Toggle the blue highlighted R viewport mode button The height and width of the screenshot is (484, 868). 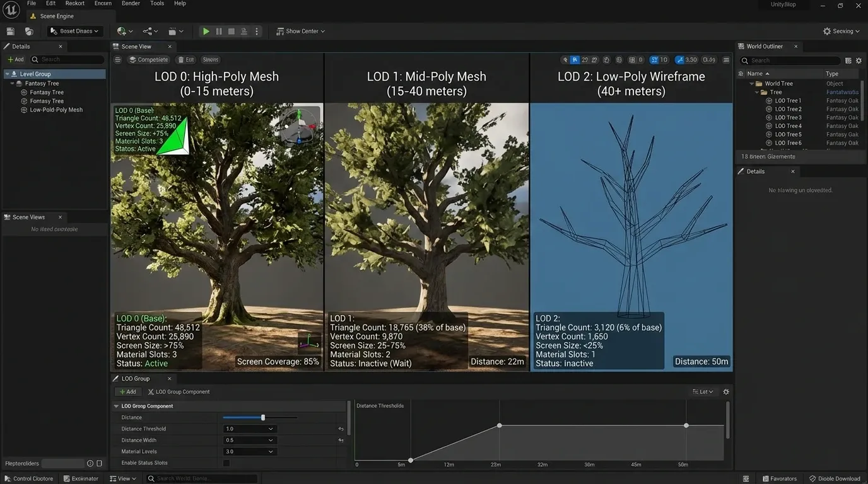pyautogui.click(x=575, y=60)
